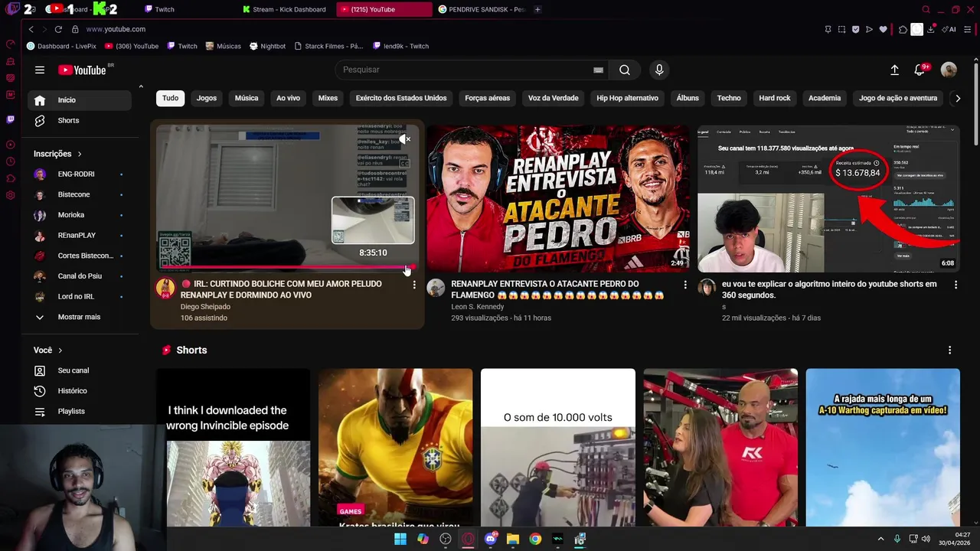Click the YouTube logo
Screen dimensions: 980x551
tap(82, 70)
